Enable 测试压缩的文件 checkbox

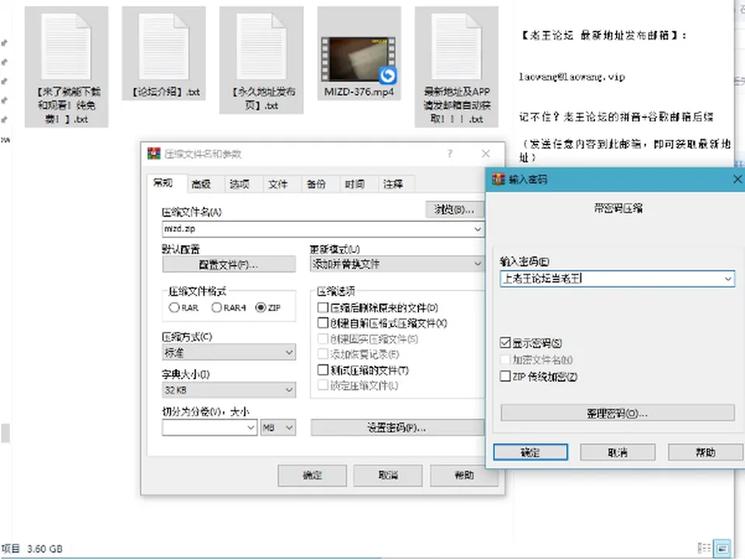(323, 369)
